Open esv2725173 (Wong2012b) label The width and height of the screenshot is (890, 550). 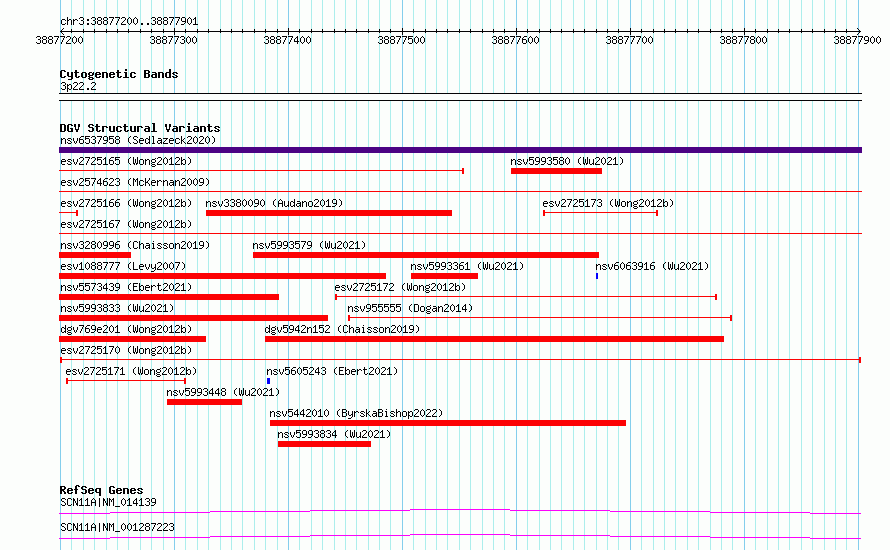click(x=608, y=203)
